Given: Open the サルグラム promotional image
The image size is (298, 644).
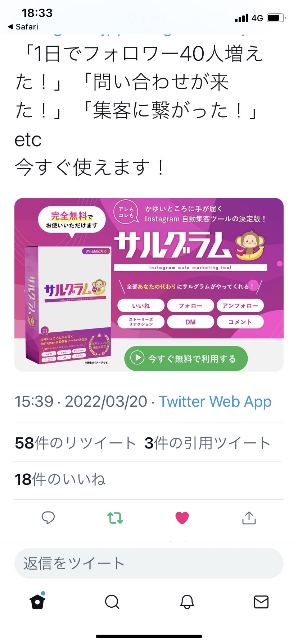Looking at the screenshot, I should 149,285.
